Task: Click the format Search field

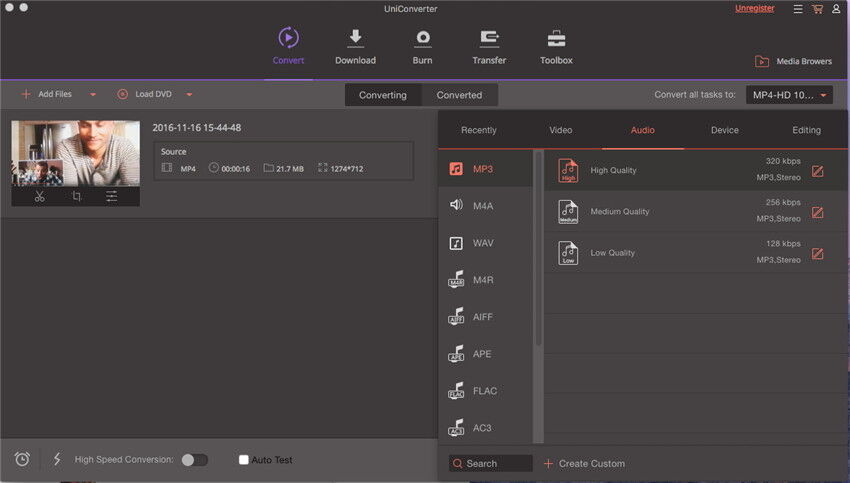Action: pyautogui.click(x=491, y=463)
